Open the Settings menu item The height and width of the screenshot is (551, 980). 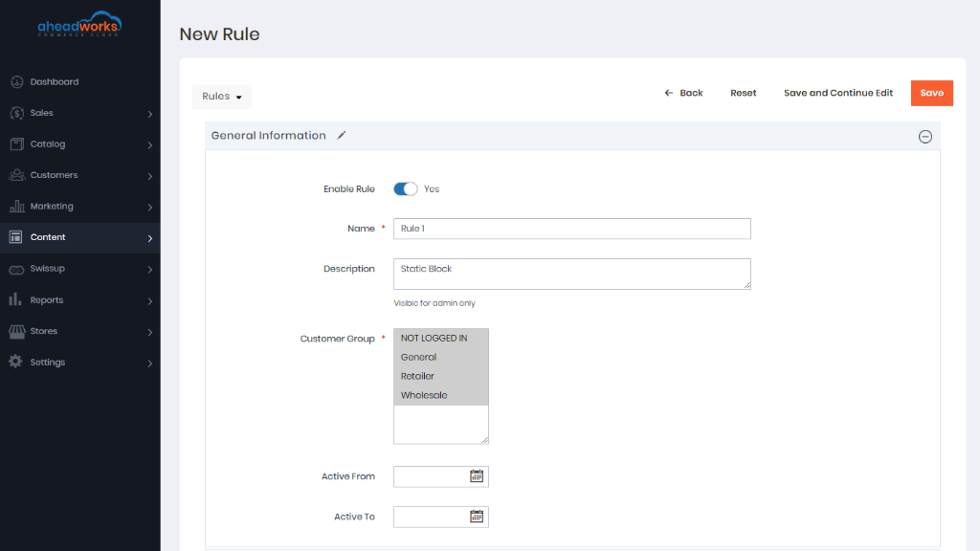80,363
